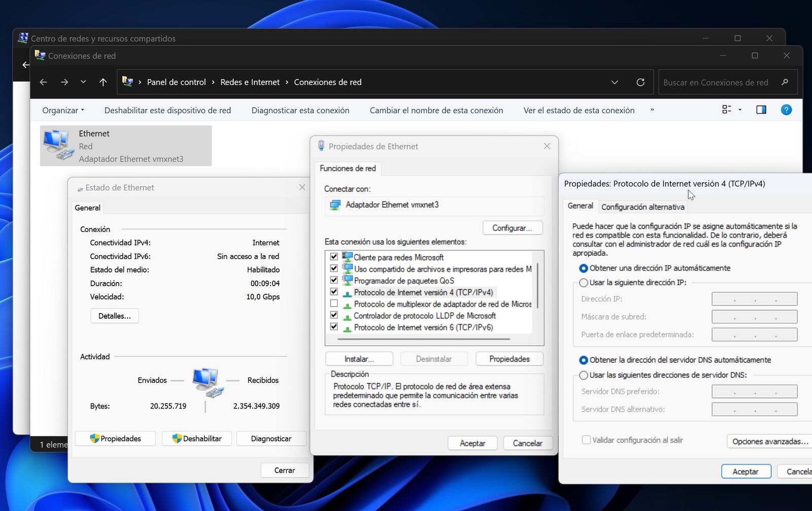Toggle the preview pane icon

coord(761,110)
